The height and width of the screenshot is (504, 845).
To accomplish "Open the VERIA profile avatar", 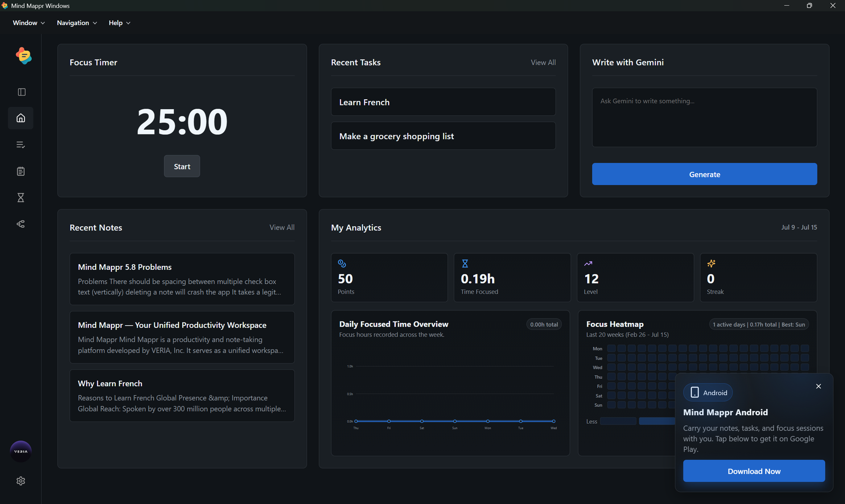I will pos(21,451).
